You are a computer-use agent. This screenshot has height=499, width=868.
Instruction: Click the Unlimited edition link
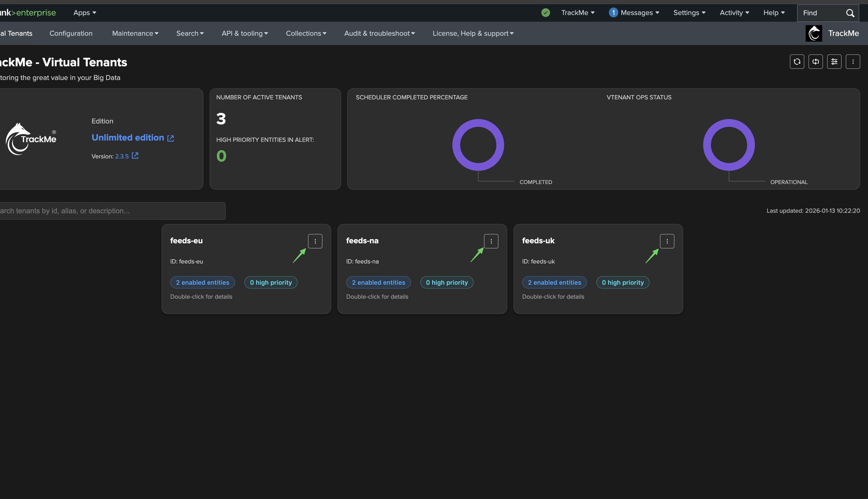pyautogui.click(x=128, y=137)
